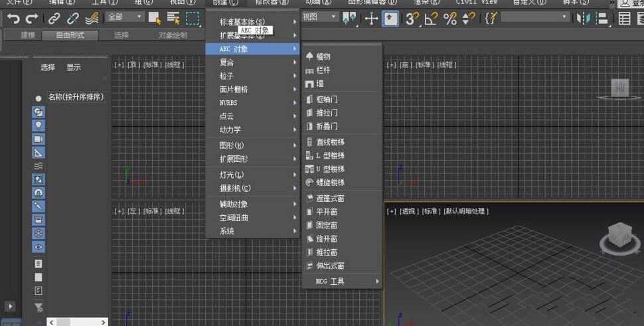Screen dimensions: 644x326
Task: Toggle the 3D Snaps button
Action: [x=412, y=19]
